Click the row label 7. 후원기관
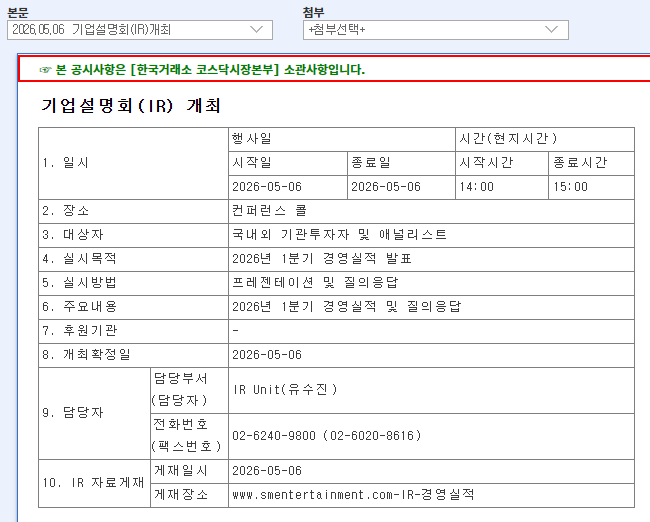Screen dimensions: 650x522 pyautogui.click(x=79, y=331)
